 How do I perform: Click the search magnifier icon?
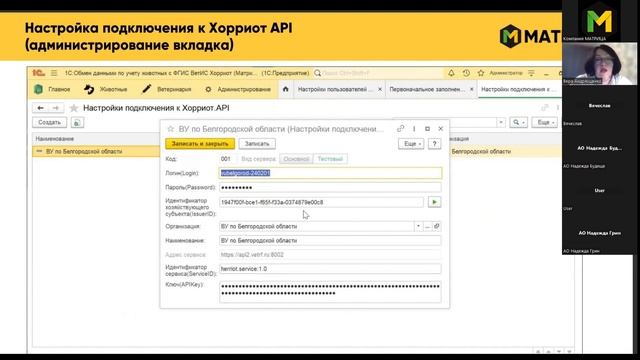318,73
